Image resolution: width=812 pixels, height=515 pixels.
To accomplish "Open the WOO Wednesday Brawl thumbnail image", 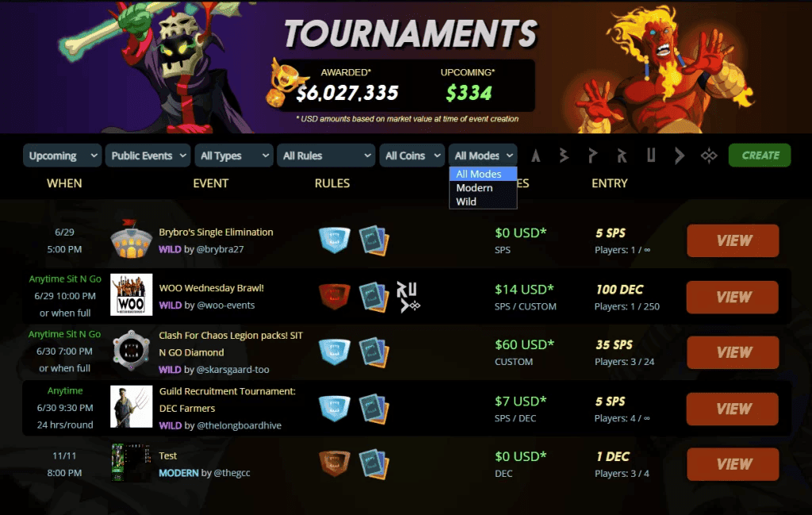I will (x=132, y=294).
